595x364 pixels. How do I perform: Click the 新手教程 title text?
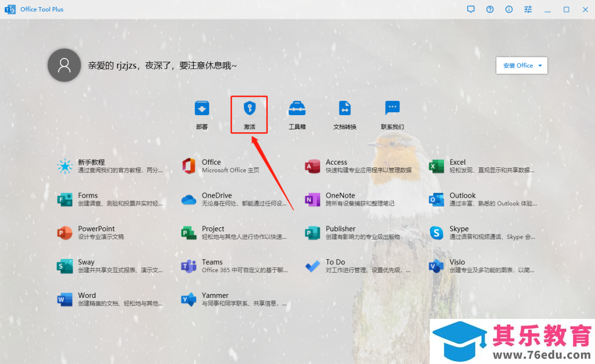click(91, 162)
